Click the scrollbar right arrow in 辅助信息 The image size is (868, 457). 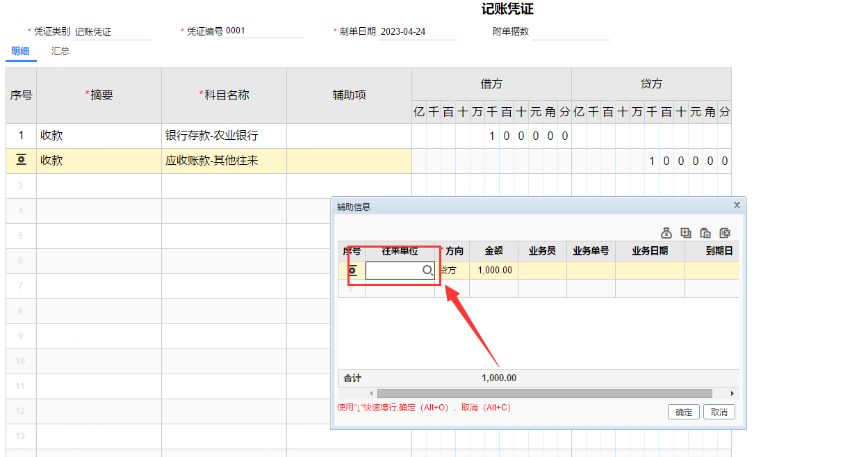(732, 393)
